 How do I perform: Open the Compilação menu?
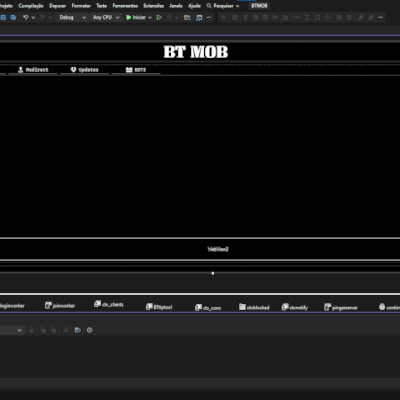pyautogui.click(x=31, y=6)
